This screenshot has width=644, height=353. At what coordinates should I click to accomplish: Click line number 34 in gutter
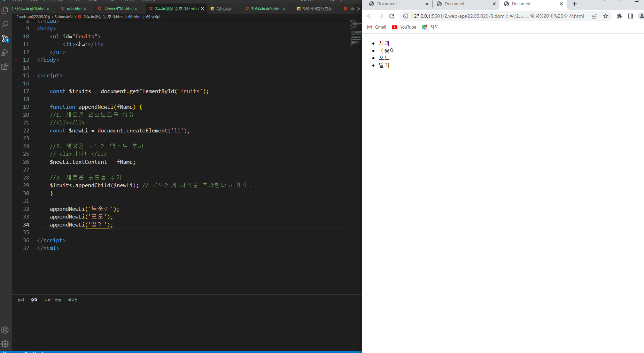26,225
